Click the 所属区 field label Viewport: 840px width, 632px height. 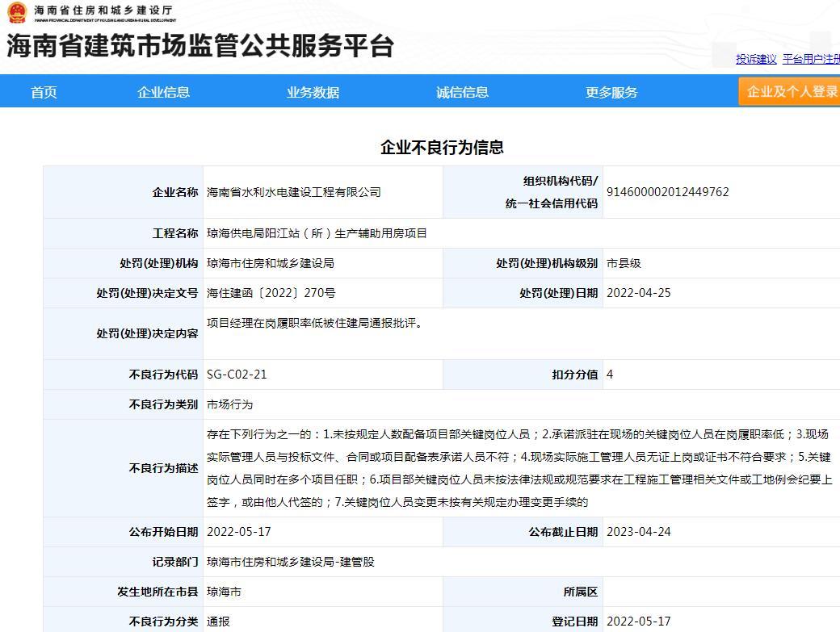(580, 592)
